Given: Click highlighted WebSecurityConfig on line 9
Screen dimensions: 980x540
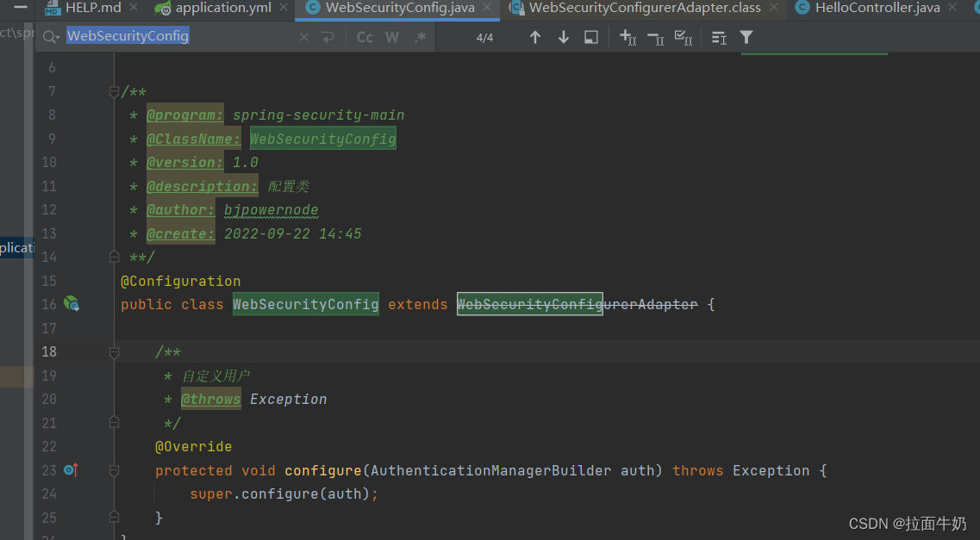Looking at the screenshot, I should point(323,139).
